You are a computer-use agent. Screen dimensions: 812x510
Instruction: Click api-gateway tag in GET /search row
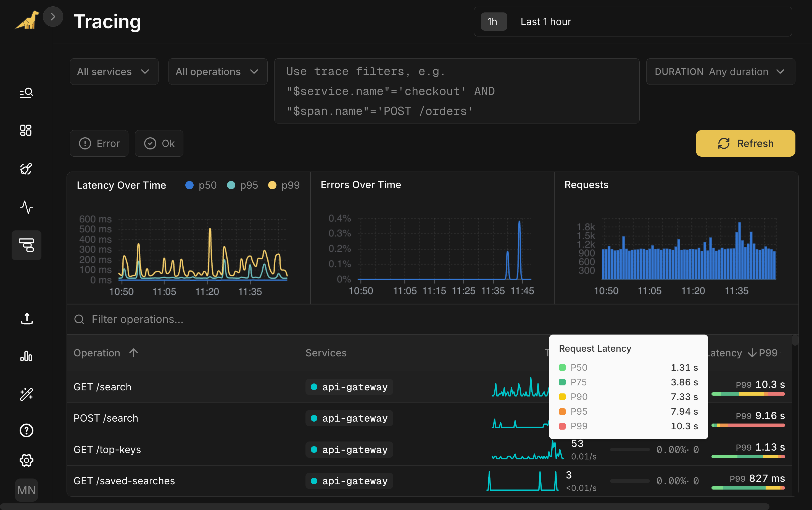(x=349, y=387)
